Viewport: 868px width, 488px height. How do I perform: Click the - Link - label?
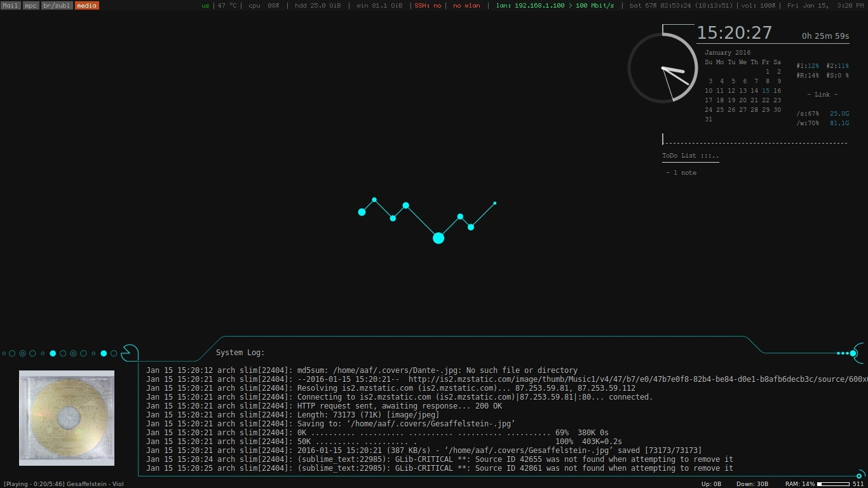point(822,95)
